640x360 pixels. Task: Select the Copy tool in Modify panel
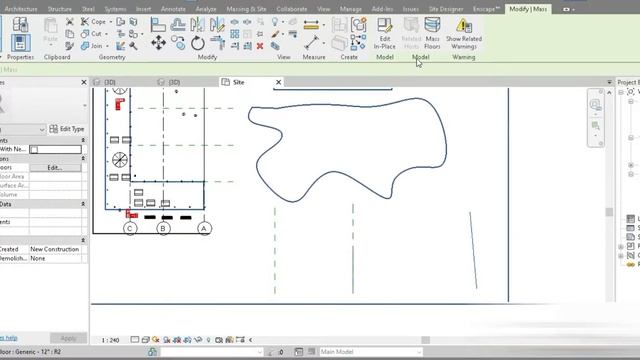click(178, 42)
